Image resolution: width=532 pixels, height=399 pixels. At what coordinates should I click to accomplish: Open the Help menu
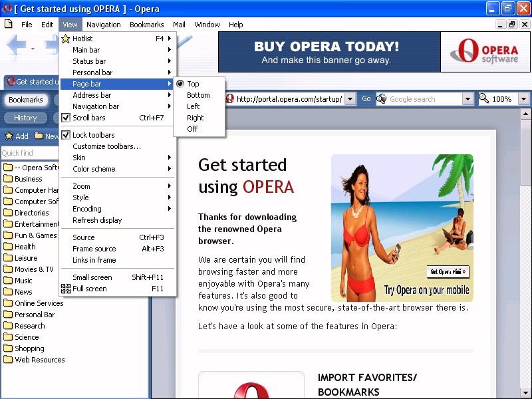coord(236,25)
